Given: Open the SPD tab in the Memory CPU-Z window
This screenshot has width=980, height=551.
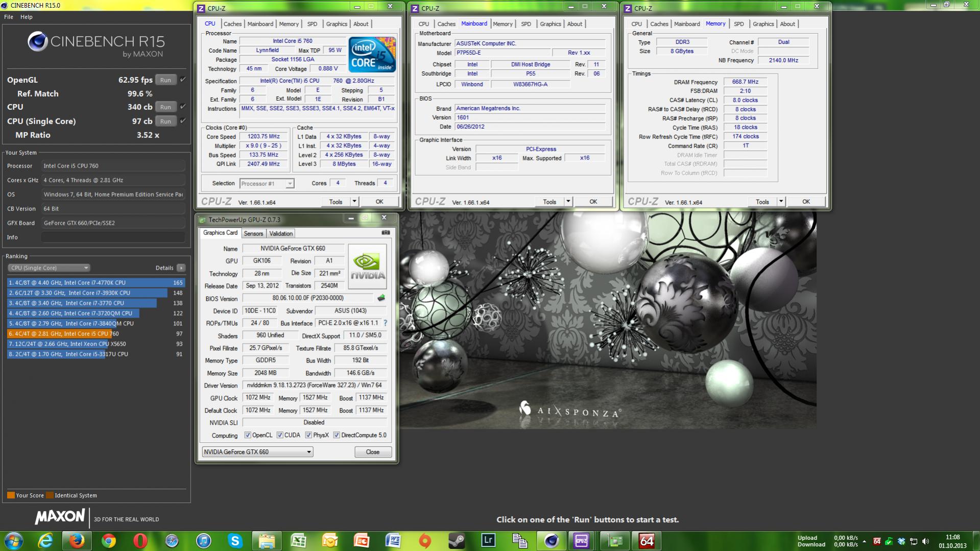Looking at the screenshot, I should tap(738, 24).
